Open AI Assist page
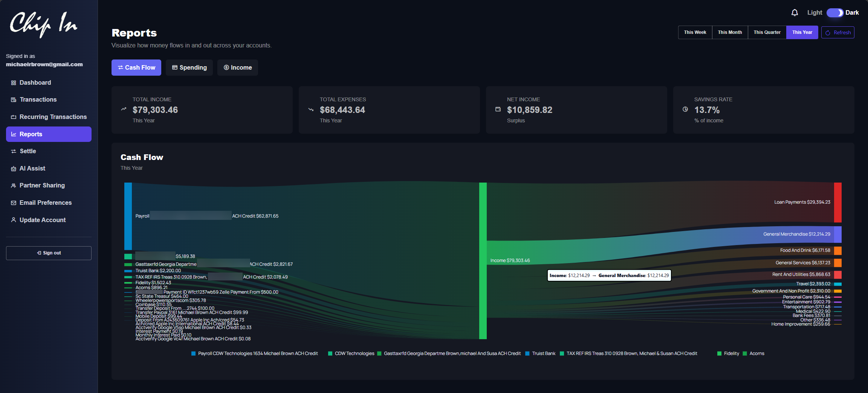 click(x=49, y=169)
